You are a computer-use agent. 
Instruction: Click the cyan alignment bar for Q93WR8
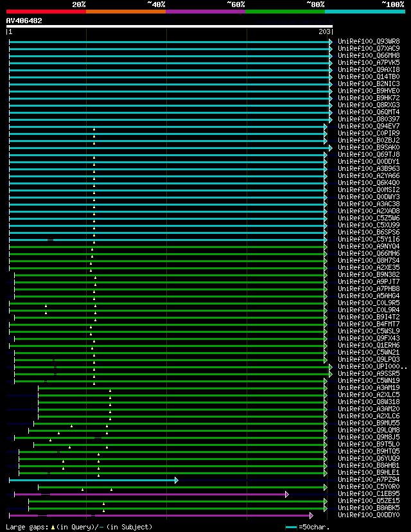click(169, 42)
